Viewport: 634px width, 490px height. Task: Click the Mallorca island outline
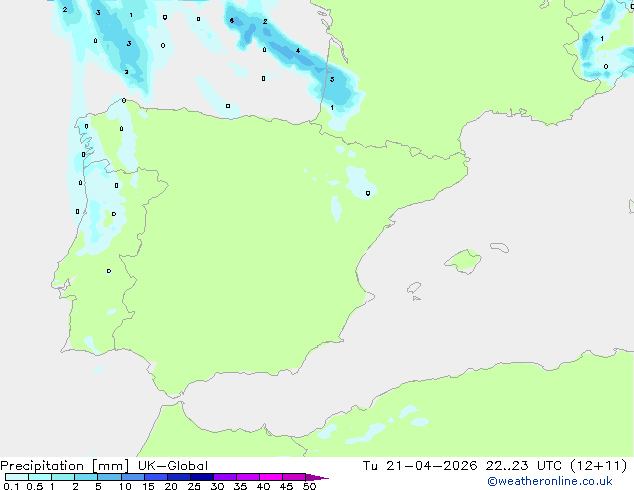[463, 261]
